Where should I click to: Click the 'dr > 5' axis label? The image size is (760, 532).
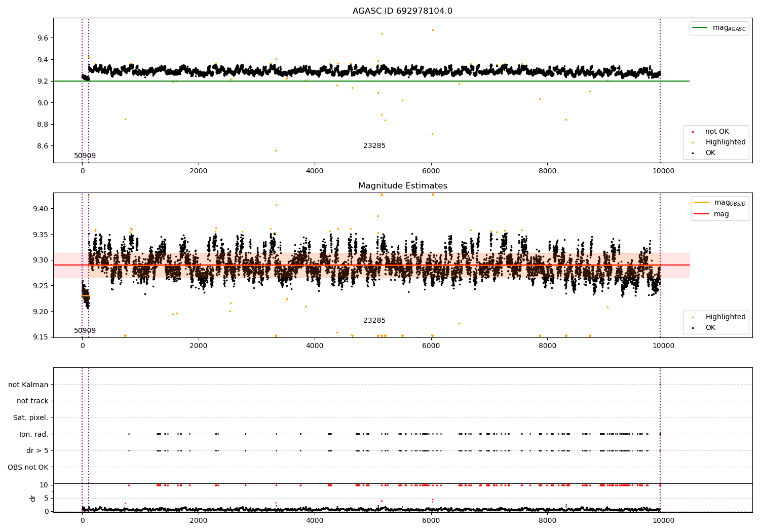(37, 451)
